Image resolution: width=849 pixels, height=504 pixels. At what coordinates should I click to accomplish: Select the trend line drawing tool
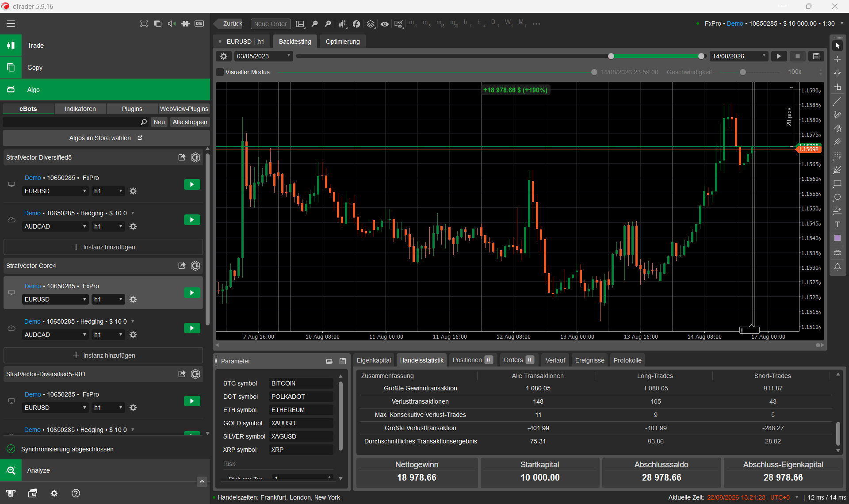(x=838, y=101)
